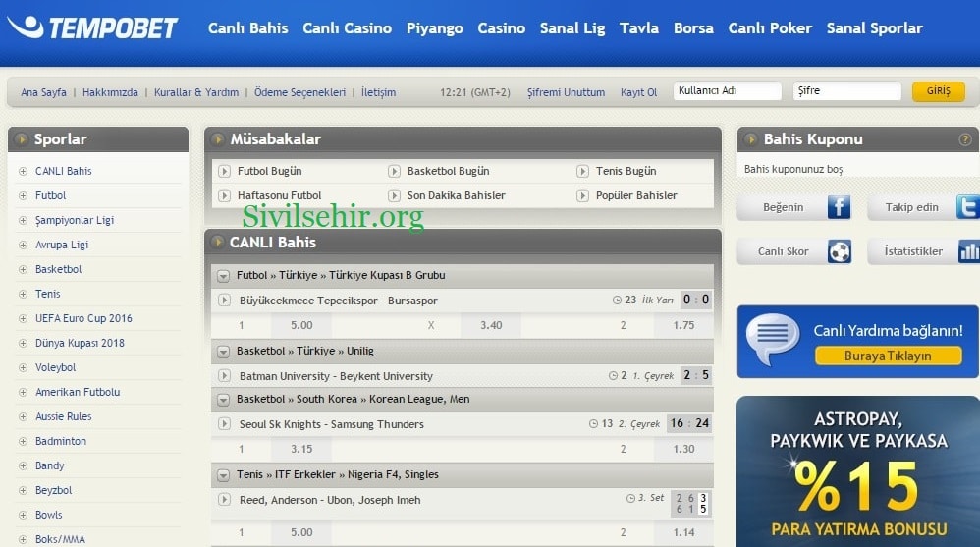Open the Casino top menu
980x547 pixels.
[x=501, y=28]
